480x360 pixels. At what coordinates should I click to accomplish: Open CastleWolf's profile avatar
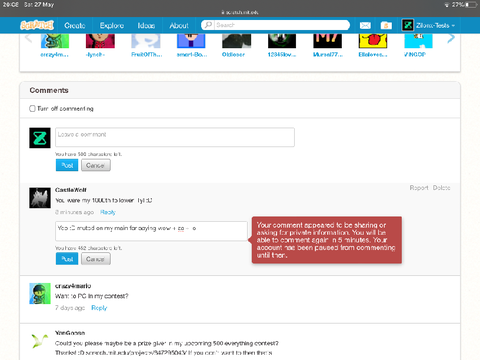(40, 198)
